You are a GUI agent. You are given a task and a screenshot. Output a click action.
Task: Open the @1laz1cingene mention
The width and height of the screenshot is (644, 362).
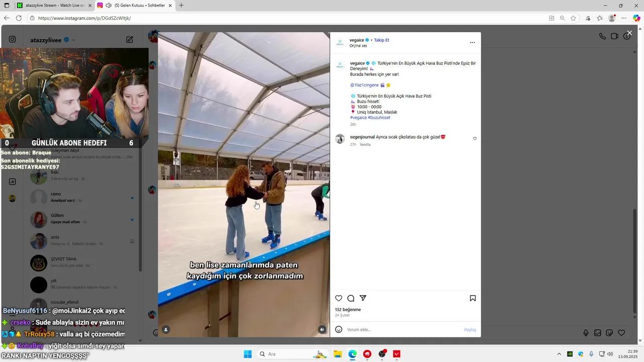click(x=364, y=85)
